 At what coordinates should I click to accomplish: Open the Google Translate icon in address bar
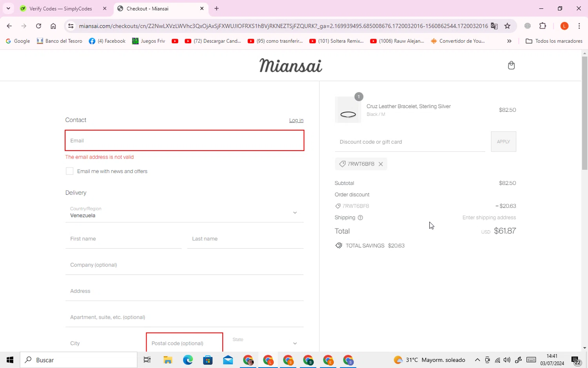click(x=494, y=26)
